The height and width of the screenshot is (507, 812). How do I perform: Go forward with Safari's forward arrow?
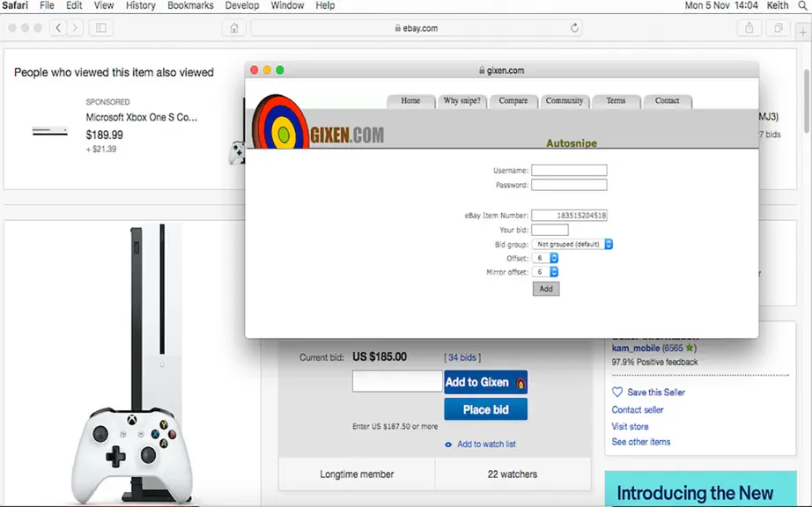(75, 28)
